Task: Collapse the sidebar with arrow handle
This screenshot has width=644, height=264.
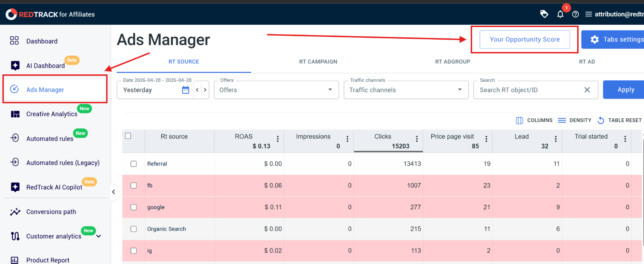Action: [x=113, y=192]
